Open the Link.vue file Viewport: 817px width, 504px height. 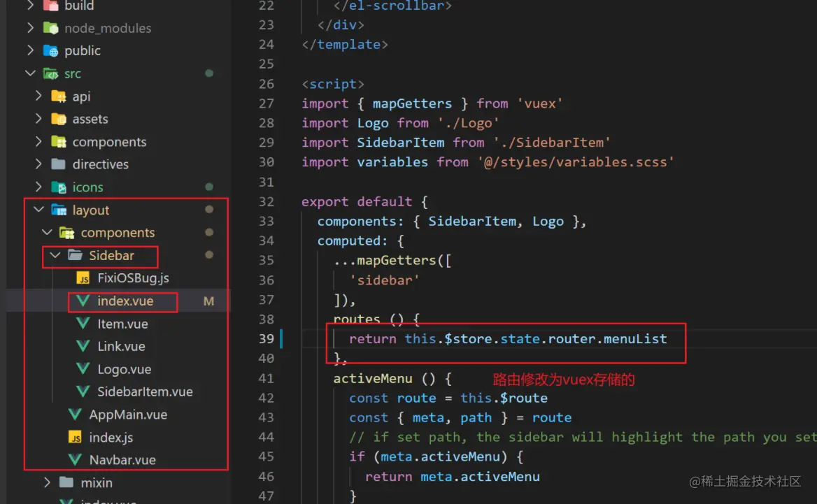pyautogui.click(x=121, y=346)
